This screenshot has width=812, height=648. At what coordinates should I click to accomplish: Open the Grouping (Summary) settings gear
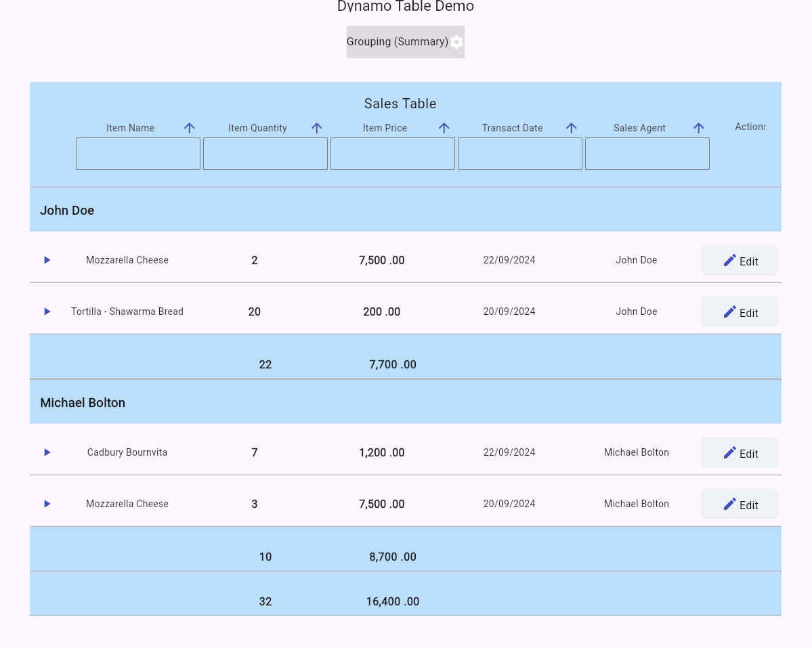coord(456,42)
